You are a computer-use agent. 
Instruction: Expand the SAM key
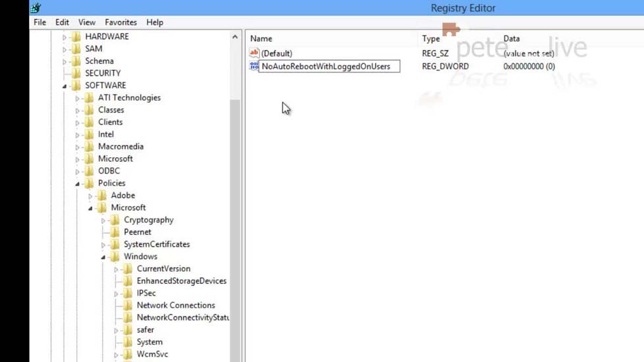(x=65, y=49)
